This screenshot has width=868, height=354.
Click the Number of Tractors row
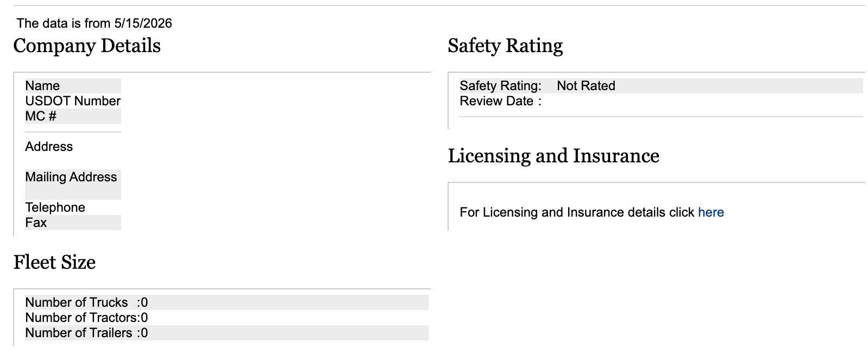tap(227, 318)
